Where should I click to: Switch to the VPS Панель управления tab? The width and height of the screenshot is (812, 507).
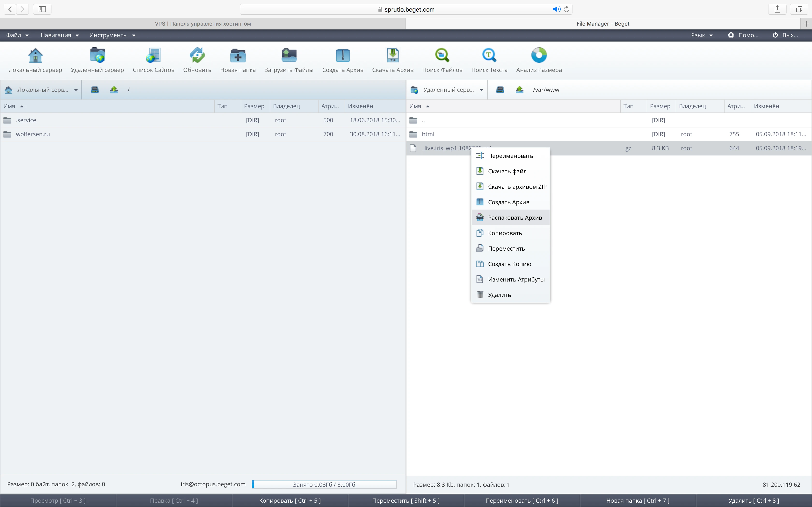(x=203, y=24)
